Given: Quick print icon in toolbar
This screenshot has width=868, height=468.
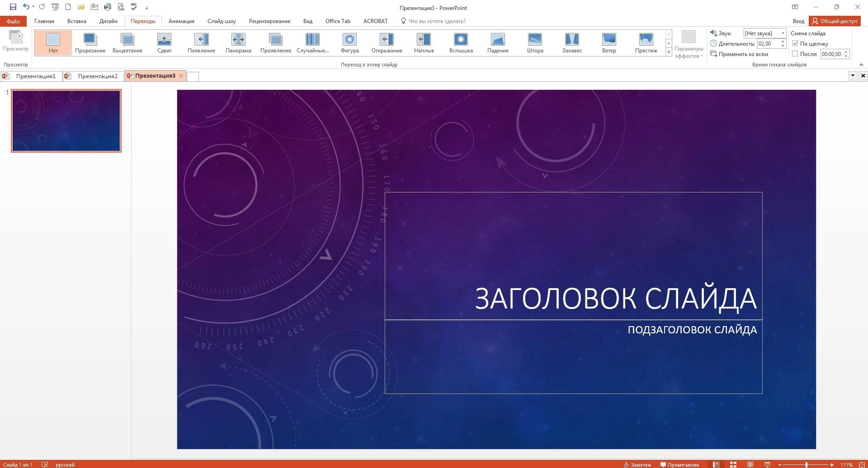Looking at the screenshot, I should pyautogui.click(x=108, y=7).
